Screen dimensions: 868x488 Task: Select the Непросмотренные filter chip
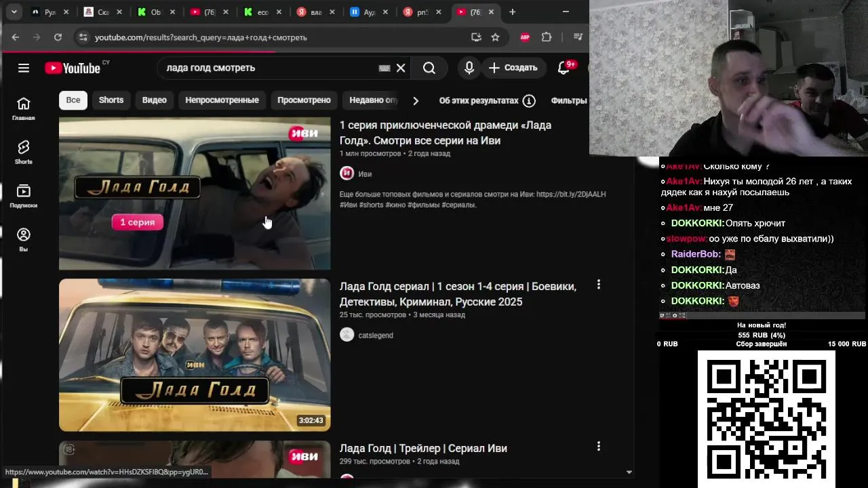point(222,100)
